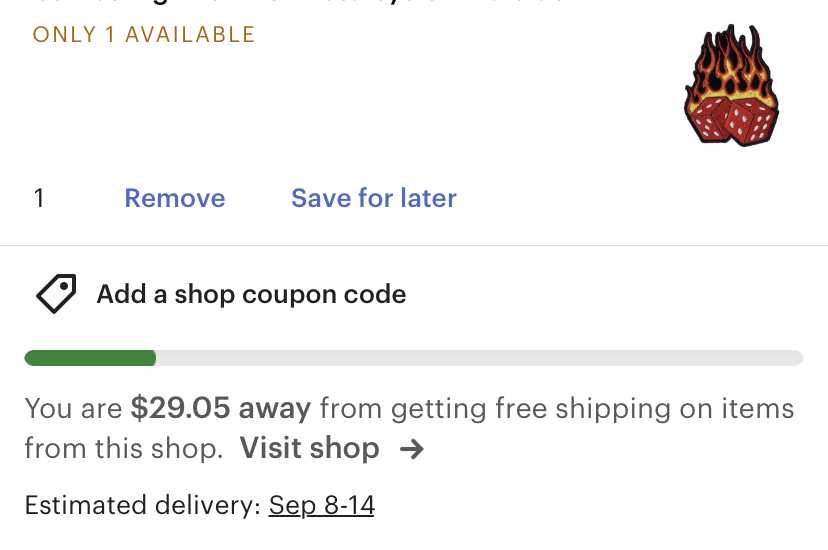Click the 'from this shop.' text
Image resolution: width=828 pixels, height=550 pixels.
[123, 448]
